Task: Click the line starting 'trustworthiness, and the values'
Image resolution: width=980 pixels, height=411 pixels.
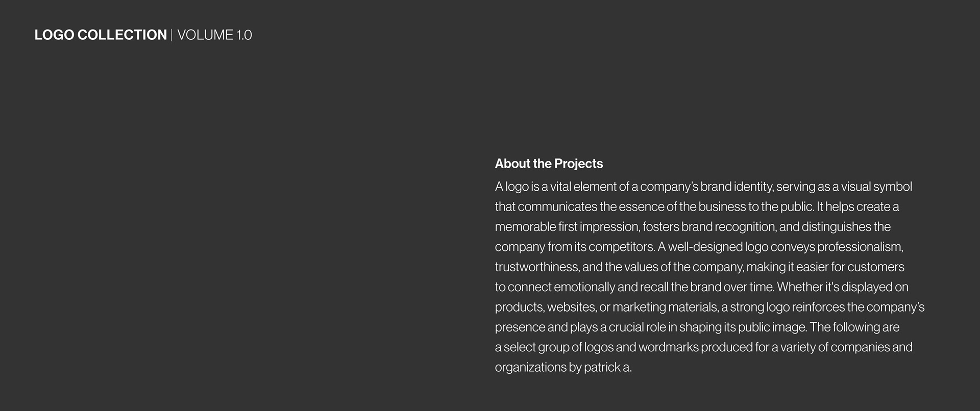Action: click(699, 267)
